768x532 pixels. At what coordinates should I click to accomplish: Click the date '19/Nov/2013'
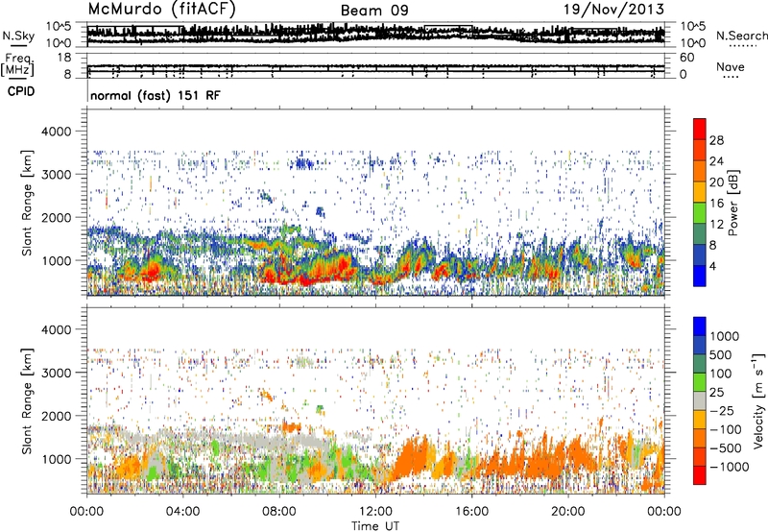point(613,10)
